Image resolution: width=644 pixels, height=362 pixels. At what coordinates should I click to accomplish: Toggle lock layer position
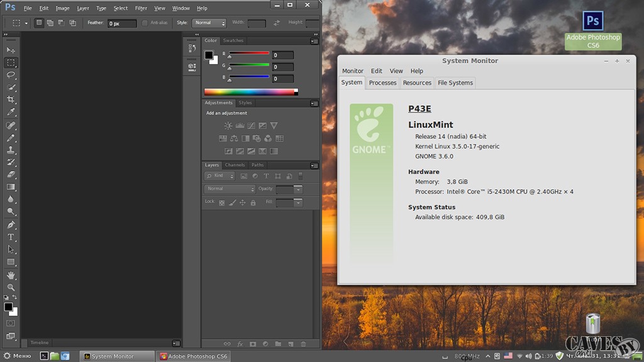point(243,203)
